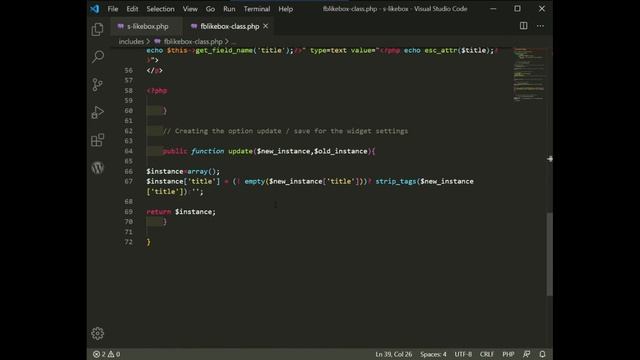Viewport: 640px width, 360px height.
Task: Click the VS Code logo icon
Action: click(x=95, y=9)
